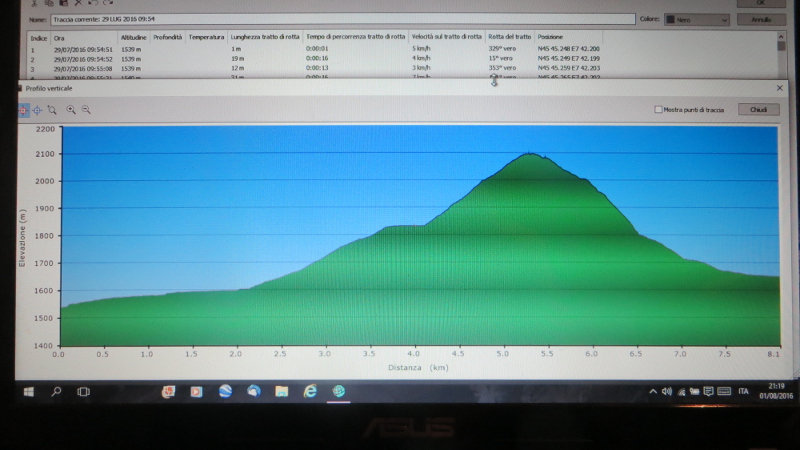Open Internet Explorer from the taskbar
This screenshot has height=450, width=800.
click(x=310, y=391)
